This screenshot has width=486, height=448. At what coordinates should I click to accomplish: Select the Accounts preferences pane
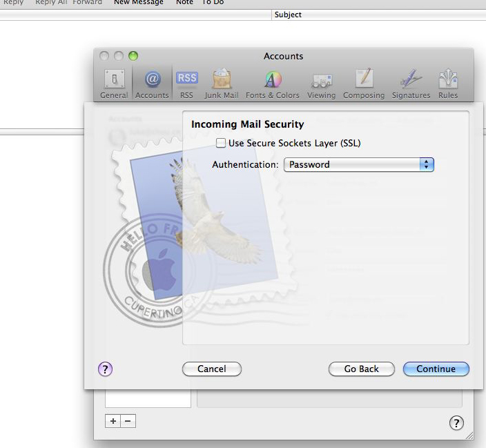click(x=152, y=84)
